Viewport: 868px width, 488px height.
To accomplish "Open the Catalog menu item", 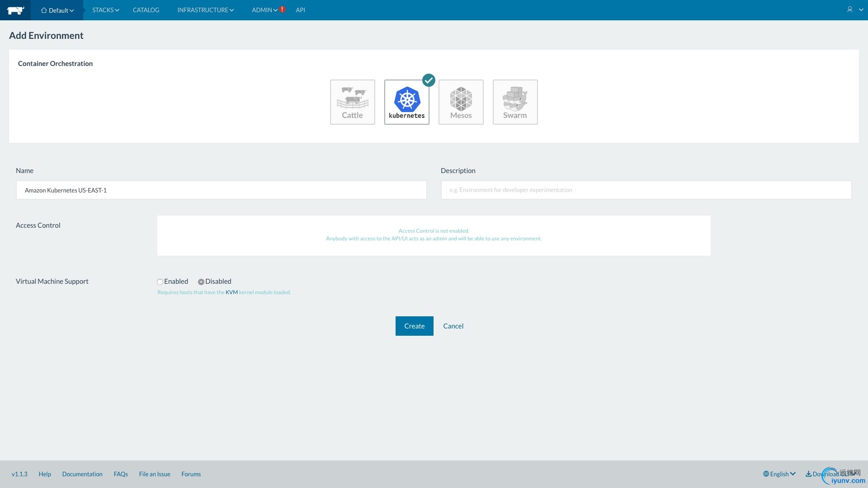I will [x=146, y=10].
